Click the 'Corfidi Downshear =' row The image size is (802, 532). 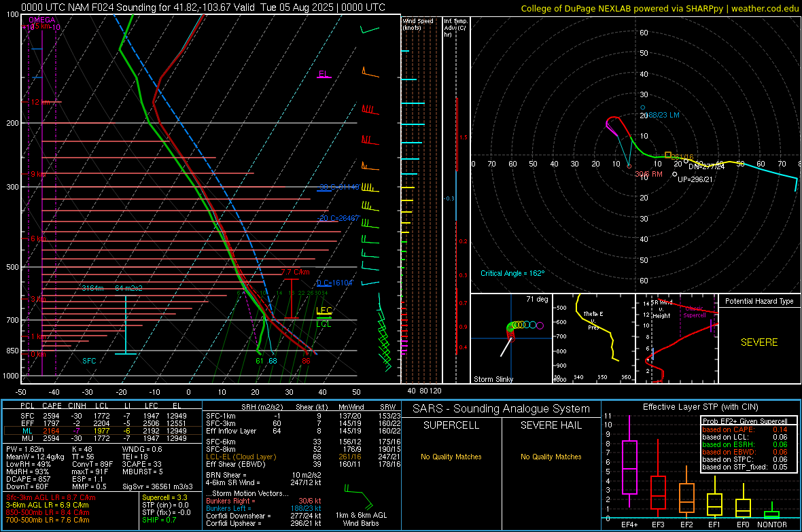(x=264, y=516)
